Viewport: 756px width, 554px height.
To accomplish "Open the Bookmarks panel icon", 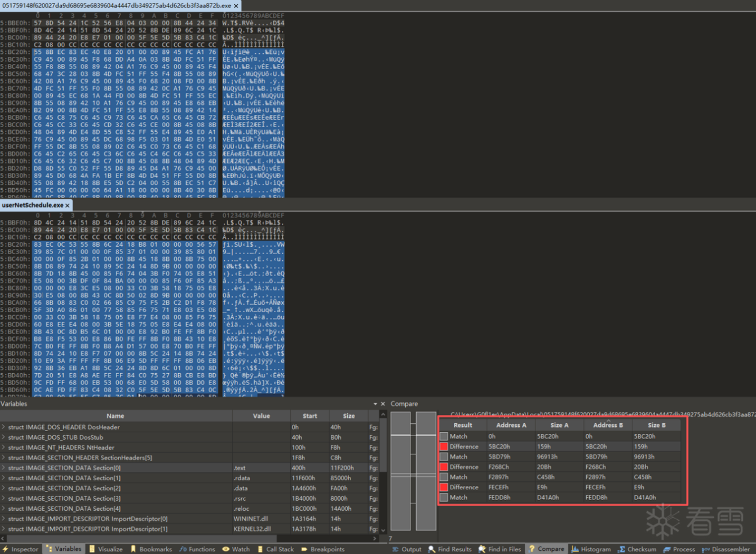I will tap(133, 549).
